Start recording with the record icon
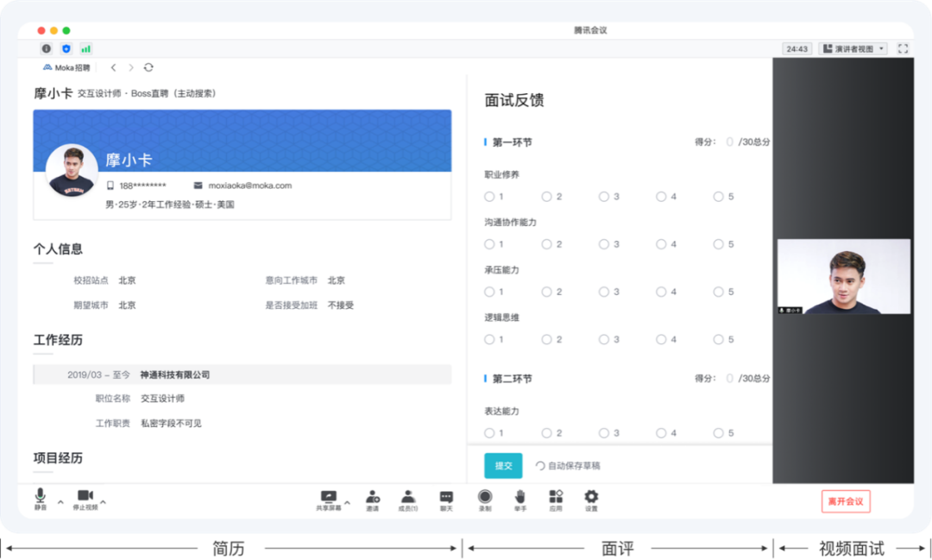932x560 pixels. [485, 497]
